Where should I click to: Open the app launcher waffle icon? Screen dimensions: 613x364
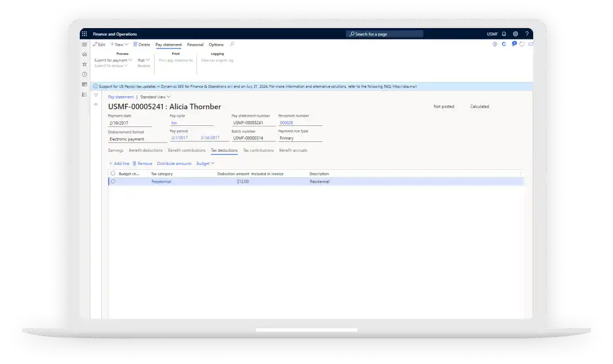point(84,34)
